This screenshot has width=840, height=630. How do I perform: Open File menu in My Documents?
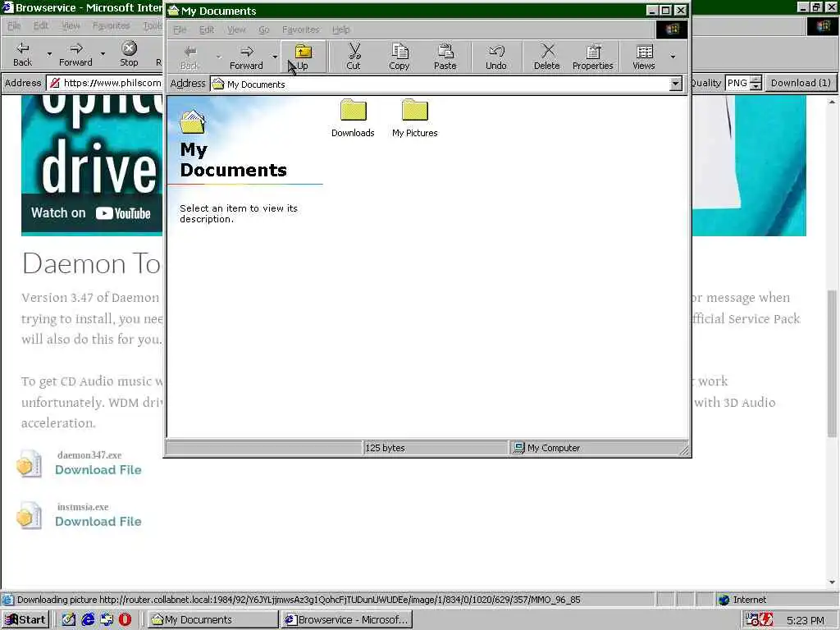180,30
